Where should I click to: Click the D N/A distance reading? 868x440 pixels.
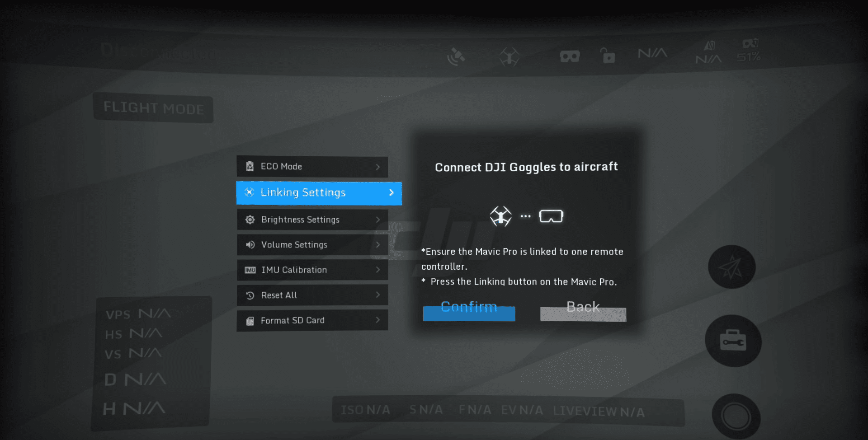pos(135,379)
